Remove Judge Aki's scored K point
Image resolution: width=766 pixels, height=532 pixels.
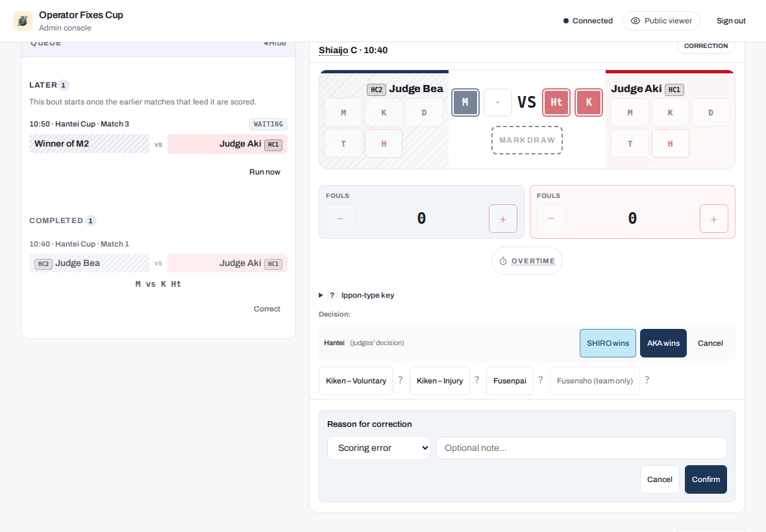589,103
